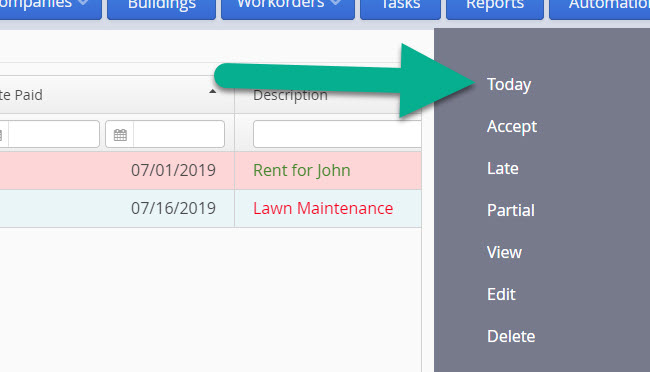650x372 pixels.
Task: Click the Description filter input field
Action: (337, 134)
